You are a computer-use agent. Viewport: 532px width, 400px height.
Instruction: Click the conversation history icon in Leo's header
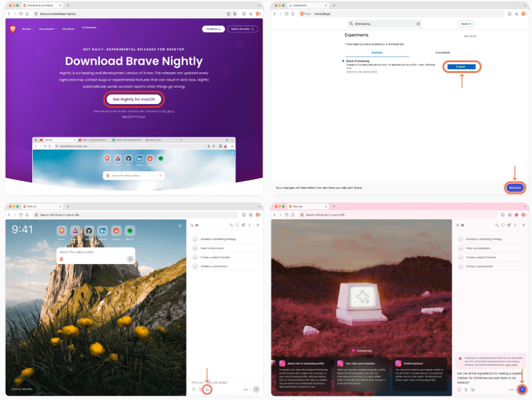click(x=237, y=225)
